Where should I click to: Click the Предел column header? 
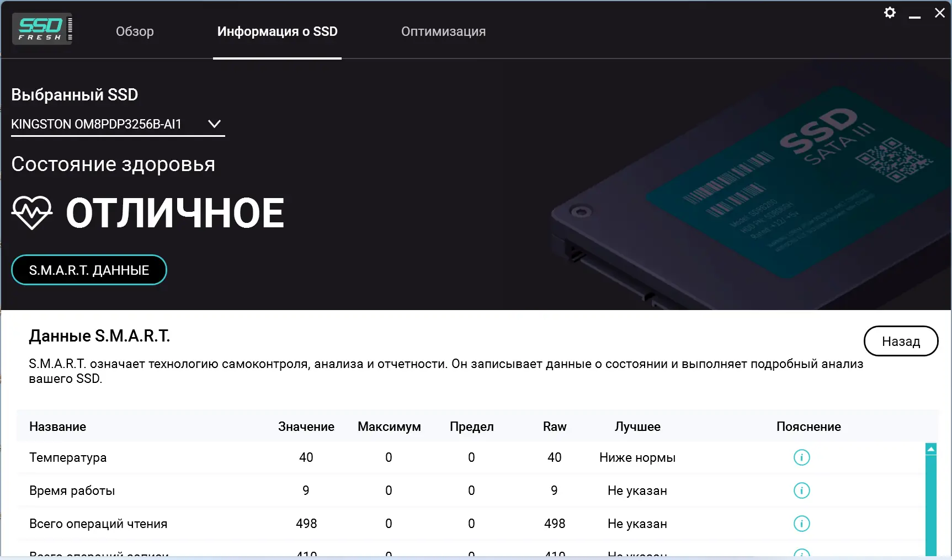pyautogui.click(x=472, y=426)
